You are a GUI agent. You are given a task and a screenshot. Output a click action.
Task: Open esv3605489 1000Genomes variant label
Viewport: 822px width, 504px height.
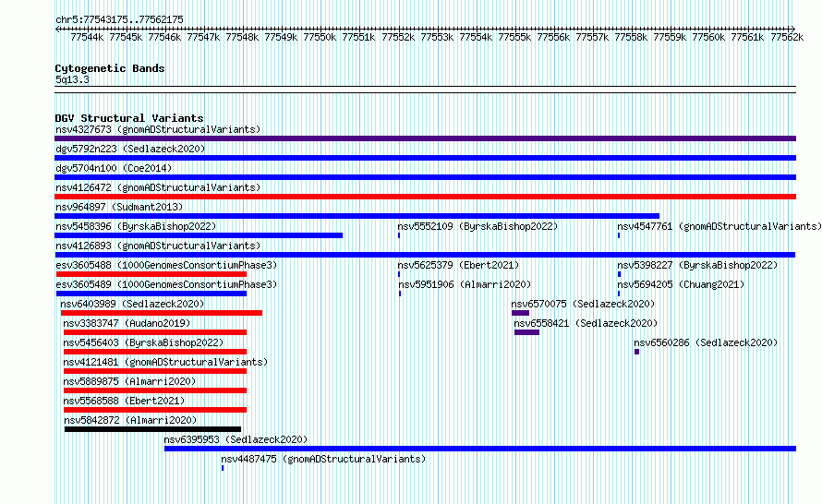coord(166,284)
